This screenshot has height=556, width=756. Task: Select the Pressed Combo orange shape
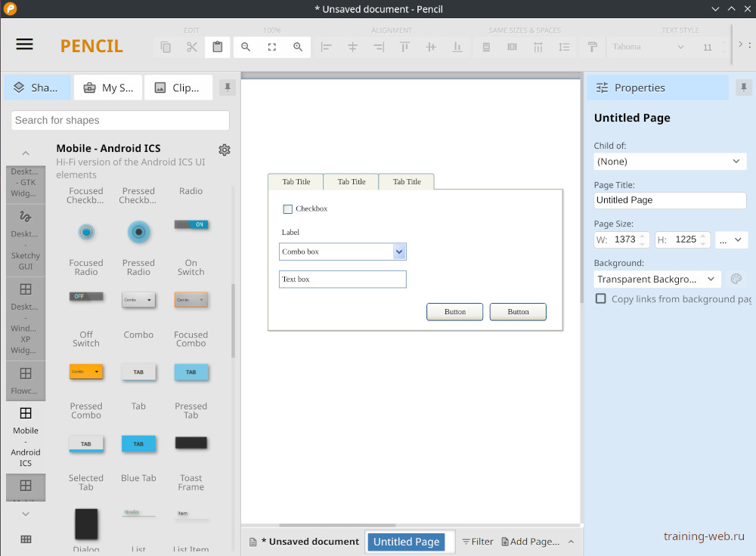86,372
